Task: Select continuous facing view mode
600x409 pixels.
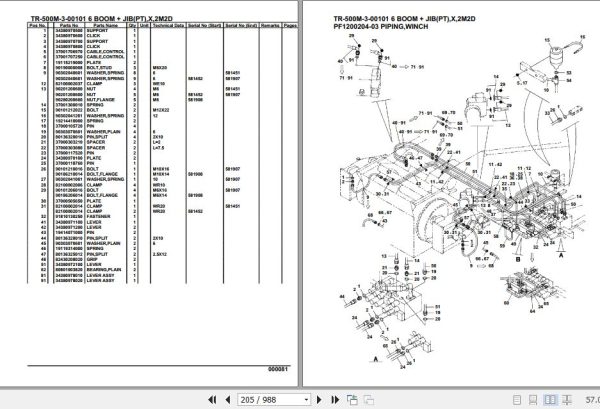Action: pyautogui.click(x=567, y=400)
